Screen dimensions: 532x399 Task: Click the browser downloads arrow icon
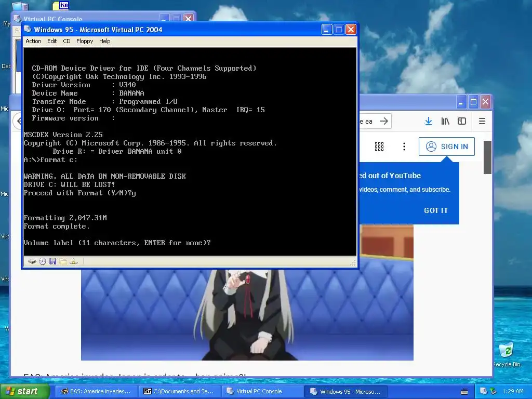tap(429, 121)
